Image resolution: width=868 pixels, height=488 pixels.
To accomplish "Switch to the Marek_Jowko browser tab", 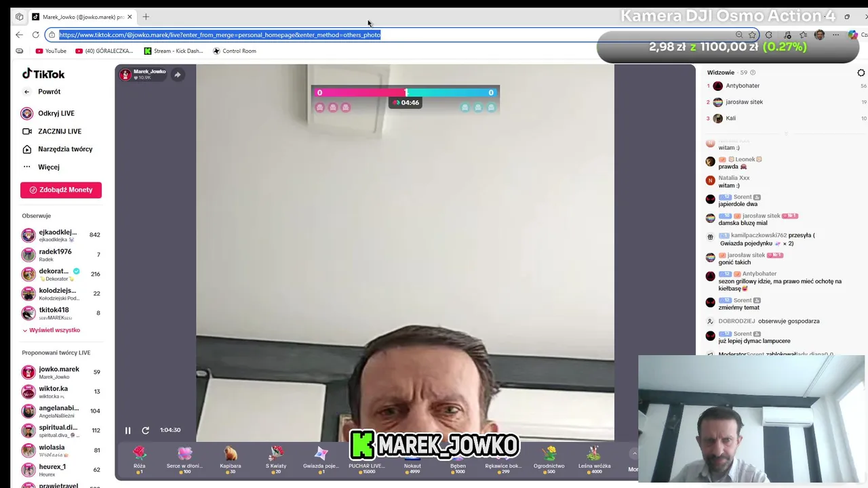I will [81, 17].
